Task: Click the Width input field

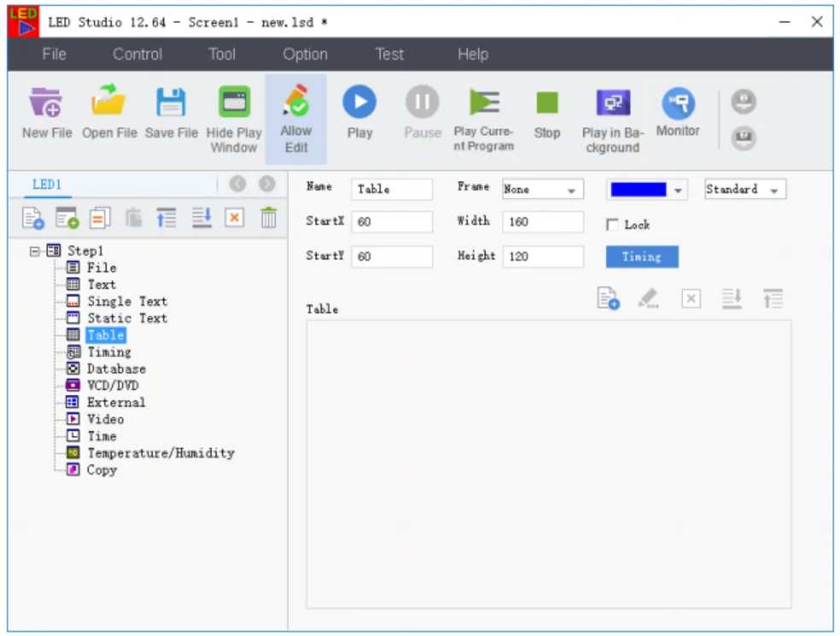Action: (543, 222)
